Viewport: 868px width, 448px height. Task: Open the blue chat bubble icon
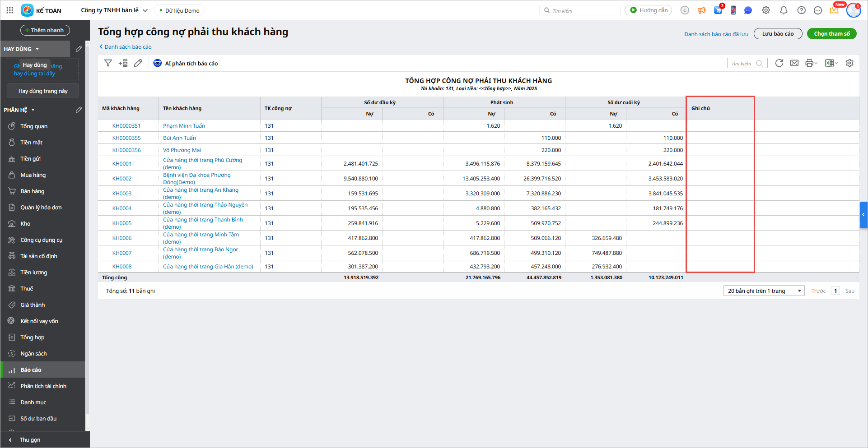coord(748,10)
